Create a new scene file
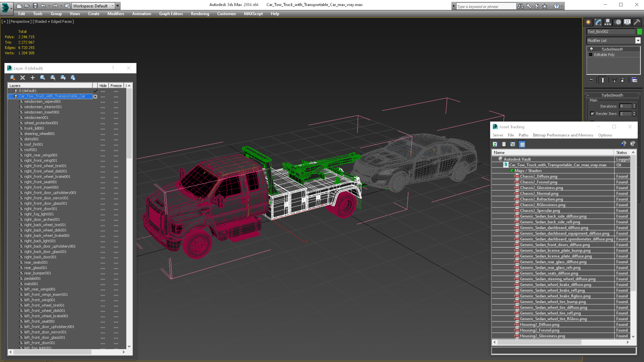The width and height of the screenshot is (644, 362). [x=19, y=6]
